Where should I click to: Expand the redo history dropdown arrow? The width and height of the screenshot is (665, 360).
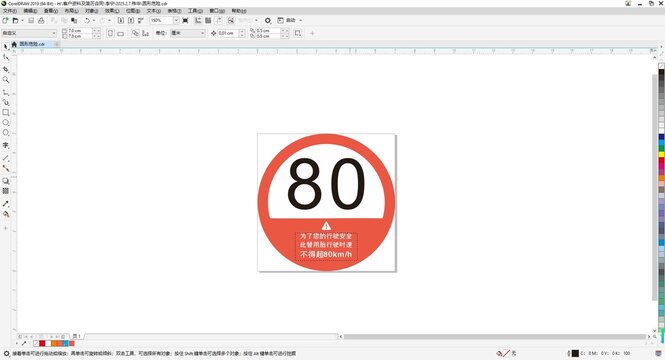109,20
